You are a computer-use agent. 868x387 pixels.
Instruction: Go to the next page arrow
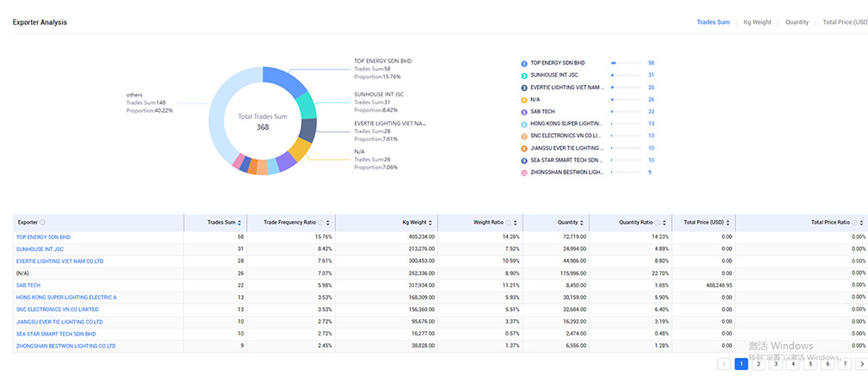[862, 364]
